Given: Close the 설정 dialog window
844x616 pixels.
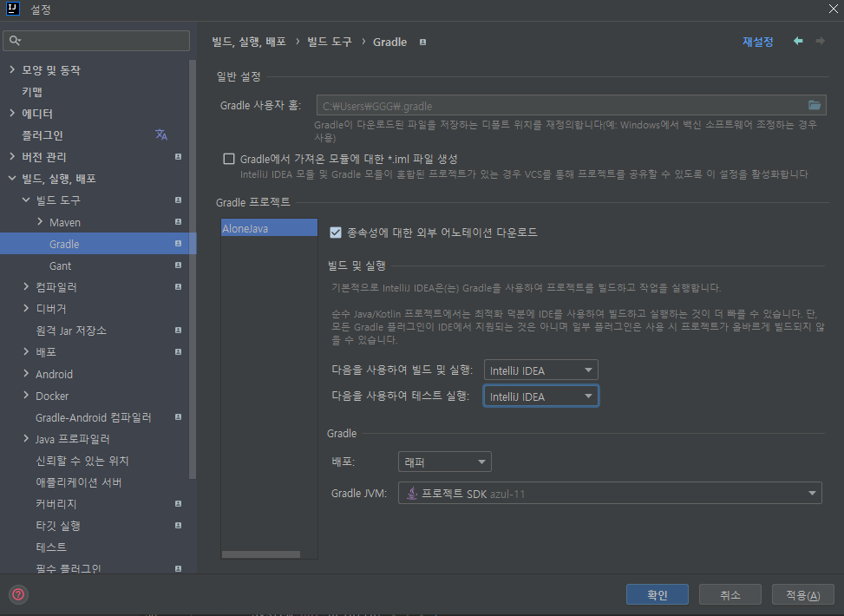Looking at the screenshot, I should click(833, 9).
